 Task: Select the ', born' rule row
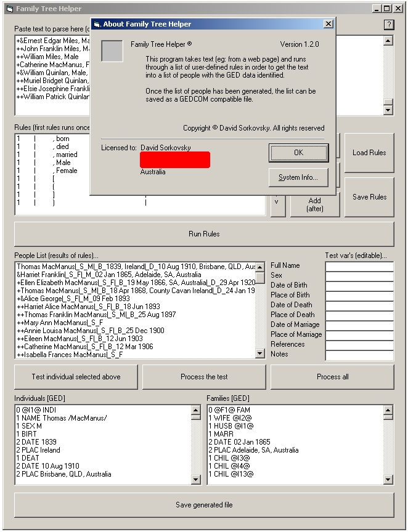52,139
